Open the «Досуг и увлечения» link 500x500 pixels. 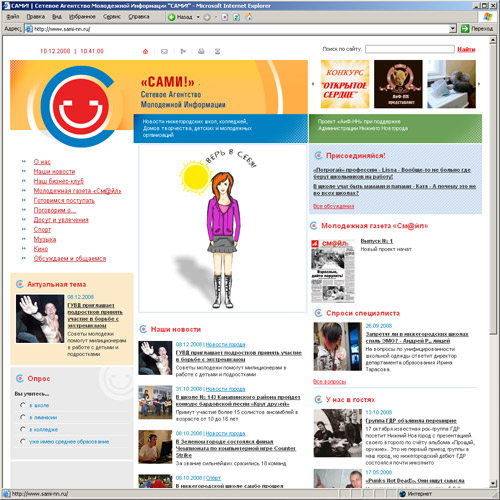(61, 220)
